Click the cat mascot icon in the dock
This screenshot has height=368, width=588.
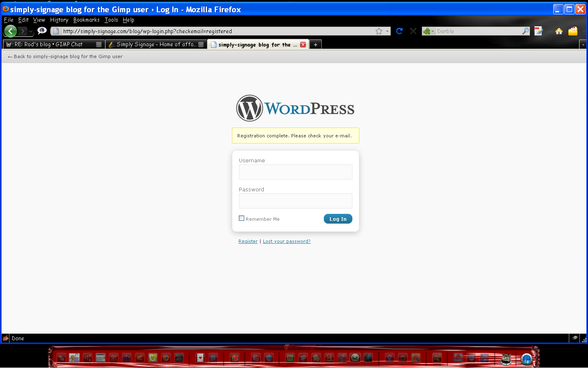click(506, 359)
